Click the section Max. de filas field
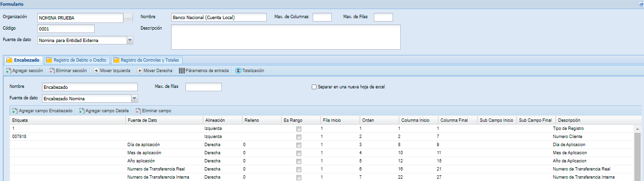The width and height of the screenshot is (644, 181). click(204, 87)
